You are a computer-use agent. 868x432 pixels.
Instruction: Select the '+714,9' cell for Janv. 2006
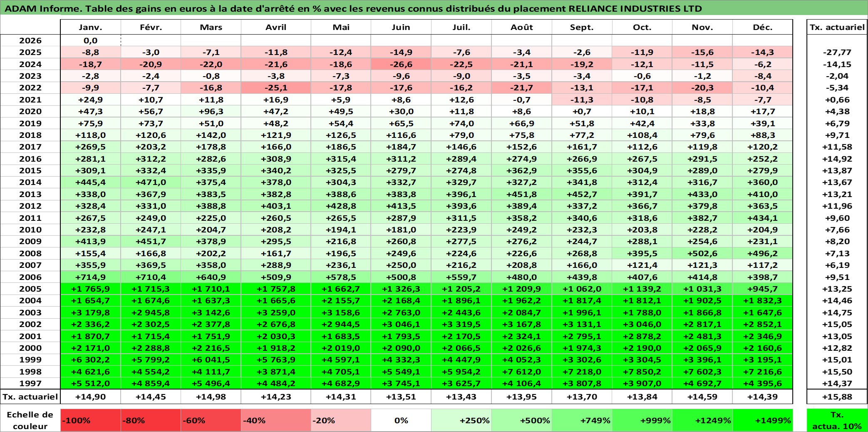tap(91, 277)
